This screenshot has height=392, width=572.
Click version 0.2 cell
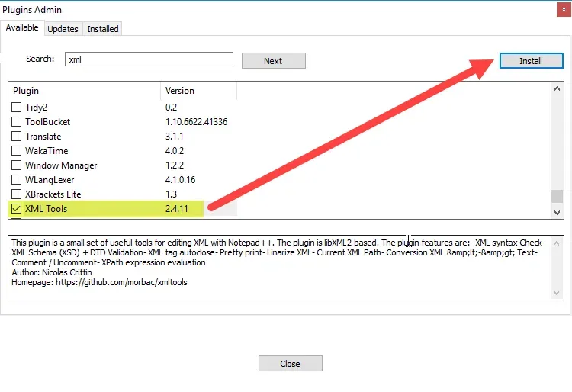coord(171,108)
